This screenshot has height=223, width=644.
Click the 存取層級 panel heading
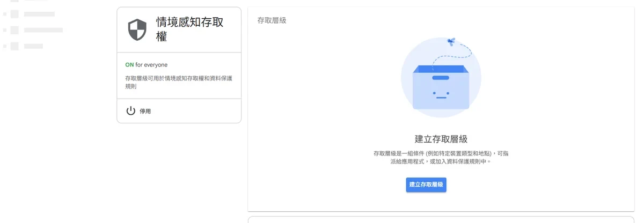point(272,20)
